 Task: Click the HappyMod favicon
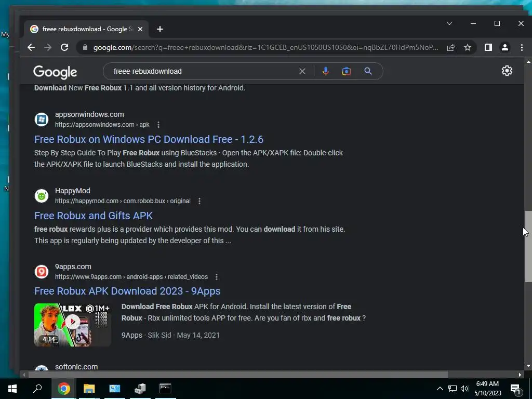coord(42,196)
